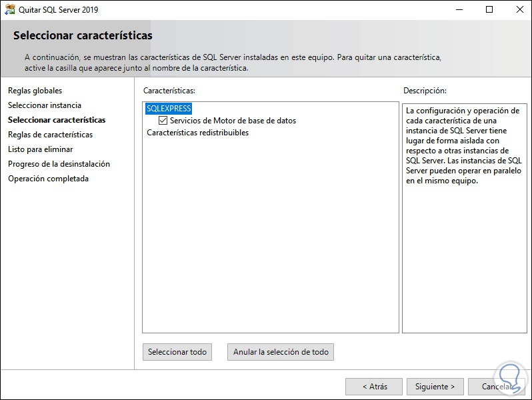Screen dimensions: 532x400
Task: Proceed with the Siguiente button
Action: click(435, 387)
